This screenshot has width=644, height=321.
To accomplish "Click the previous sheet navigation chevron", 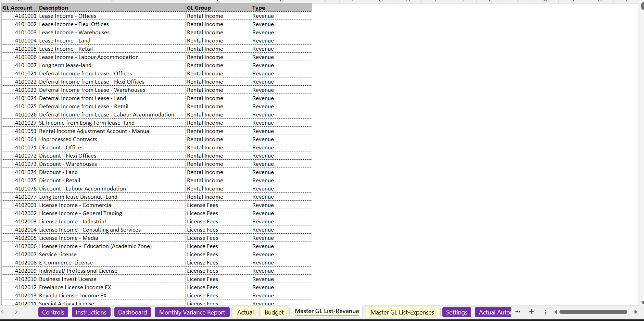I will click(3, 312).
